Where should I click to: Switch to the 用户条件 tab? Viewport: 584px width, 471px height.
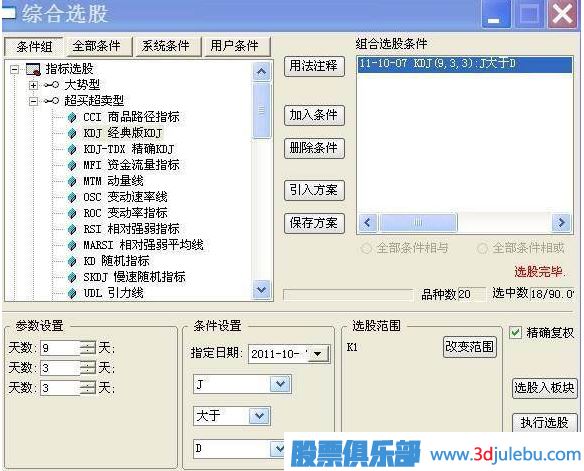234,46
